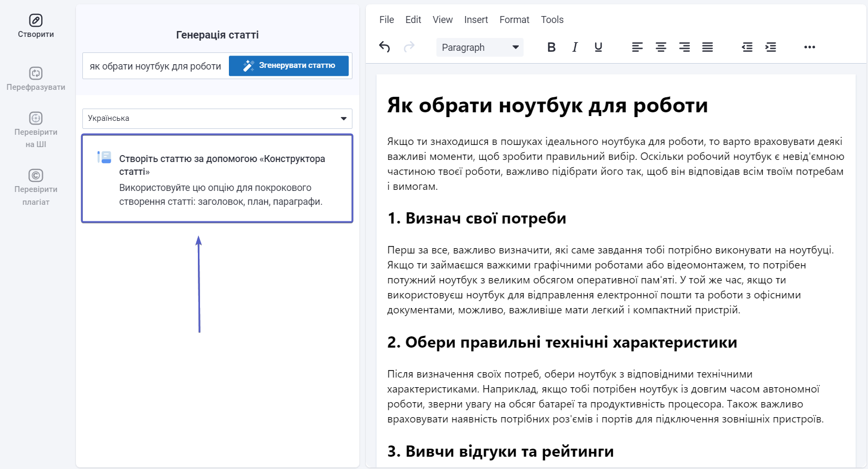Toggle bold formatting
The image size is (868, 469).
pyautogui.click(x=551, y=47)
